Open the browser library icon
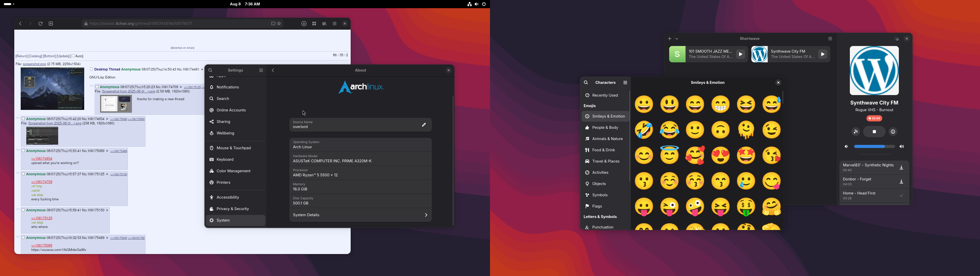980x276 pixels. [325, 24]
